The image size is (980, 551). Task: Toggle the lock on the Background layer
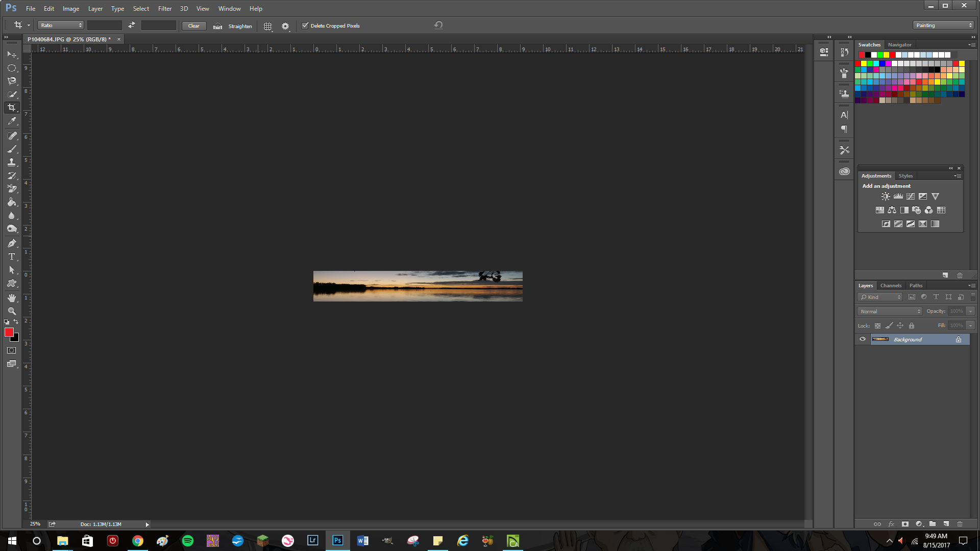959,339
